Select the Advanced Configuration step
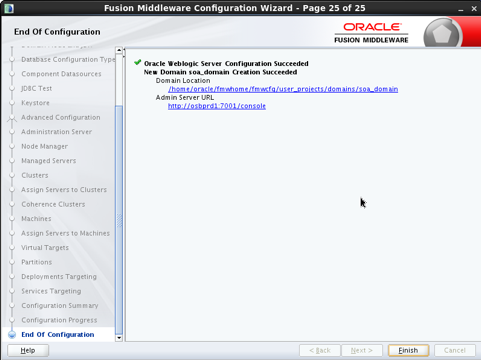Viewport: 481px width, 360px height. (61, 117)
